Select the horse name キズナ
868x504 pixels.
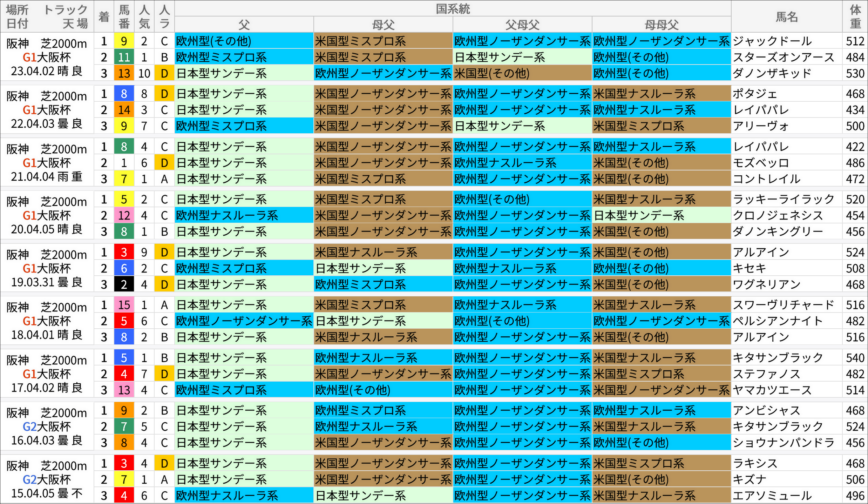[x=750, y=480]
